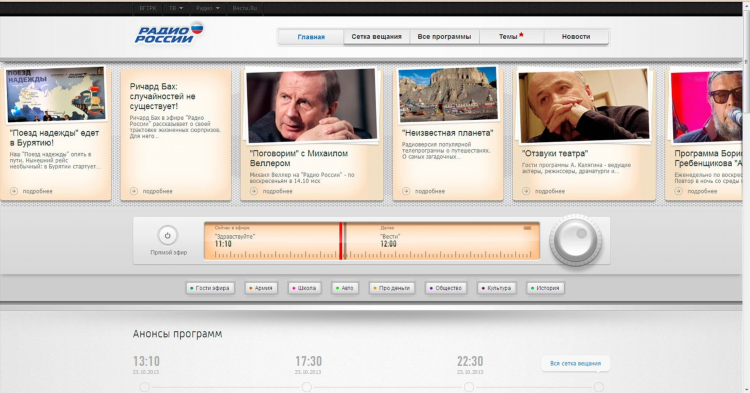Click the Вся сетка вещания link
This screenshot has width=750, height=393.
575,363
